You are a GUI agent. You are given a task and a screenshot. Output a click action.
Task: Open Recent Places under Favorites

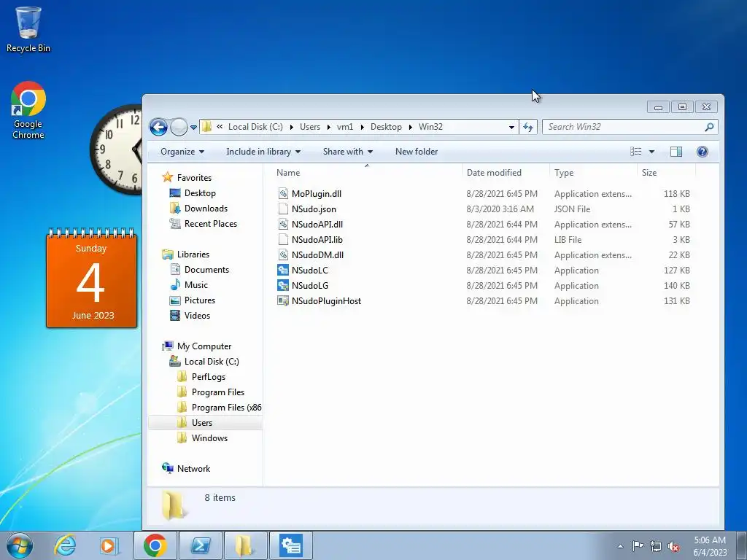[x=211, y=223]
